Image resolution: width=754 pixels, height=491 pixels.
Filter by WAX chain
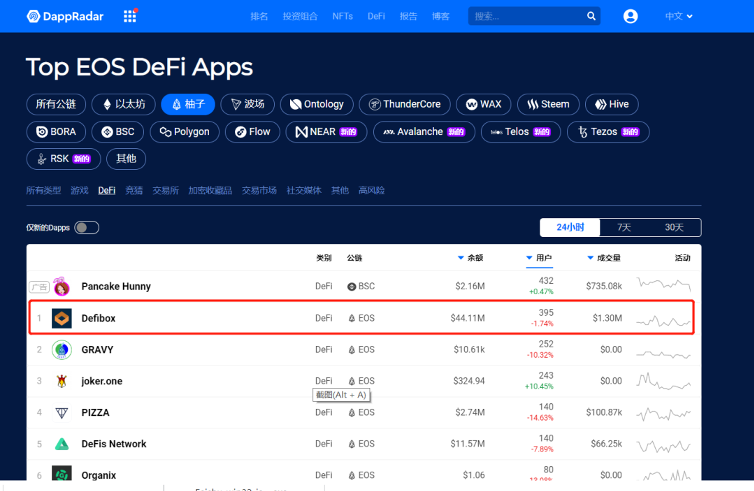tap(484, 104)
